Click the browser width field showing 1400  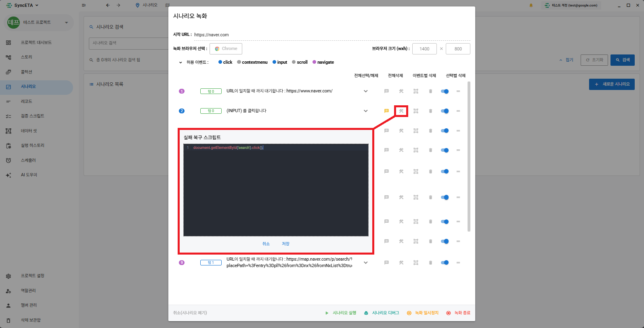click(x=424, y=49)
